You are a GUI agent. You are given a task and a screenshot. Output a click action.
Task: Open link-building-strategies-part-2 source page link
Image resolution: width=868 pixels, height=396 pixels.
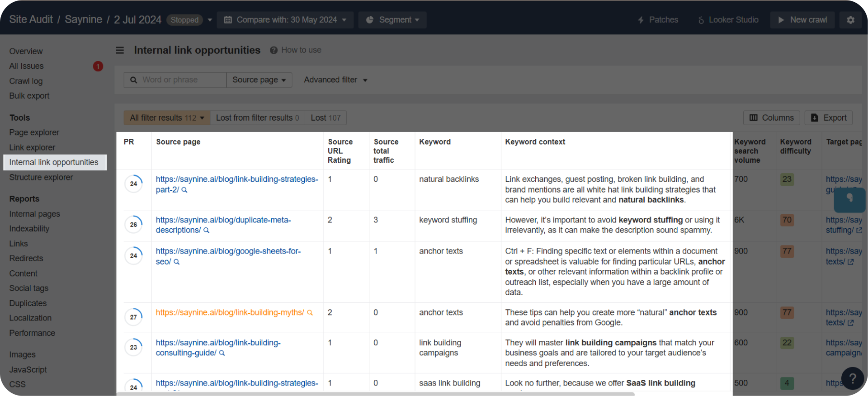237,184
